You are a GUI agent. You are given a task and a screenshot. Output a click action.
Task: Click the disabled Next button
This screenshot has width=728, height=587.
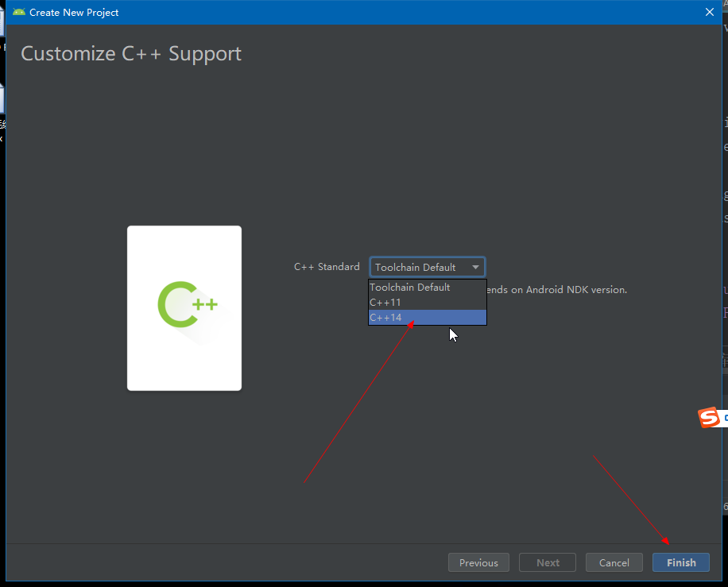coord(548,562)
